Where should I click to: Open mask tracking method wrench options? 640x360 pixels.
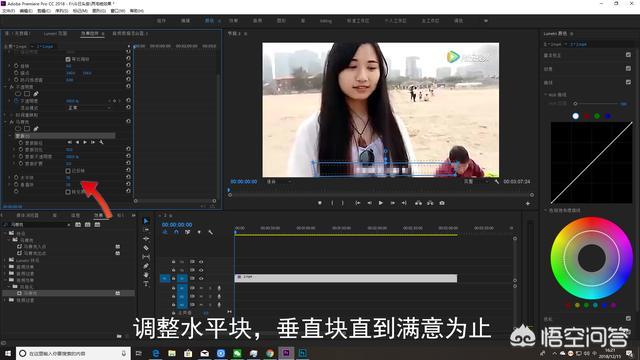(x=101, y=142)
